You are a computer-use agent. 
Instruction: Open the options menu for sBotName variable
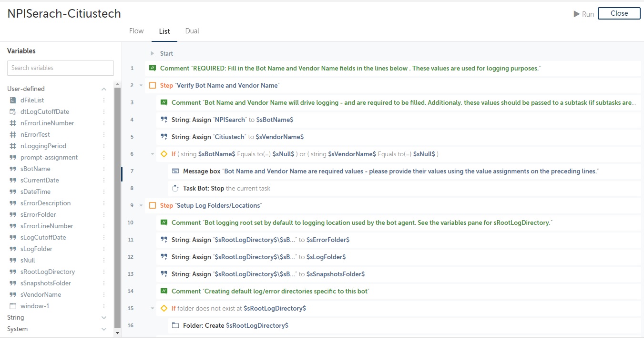(x=104, y=169)
